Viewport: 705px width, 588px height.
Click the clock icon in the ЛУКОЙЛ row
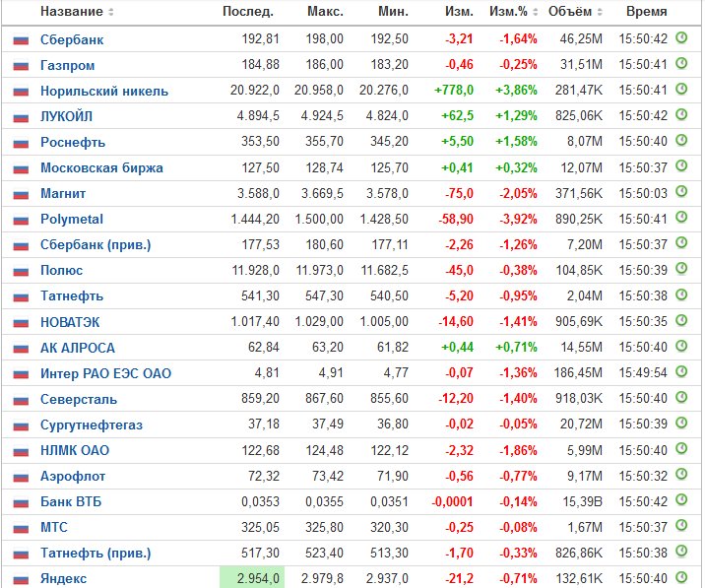click(681, 114)
